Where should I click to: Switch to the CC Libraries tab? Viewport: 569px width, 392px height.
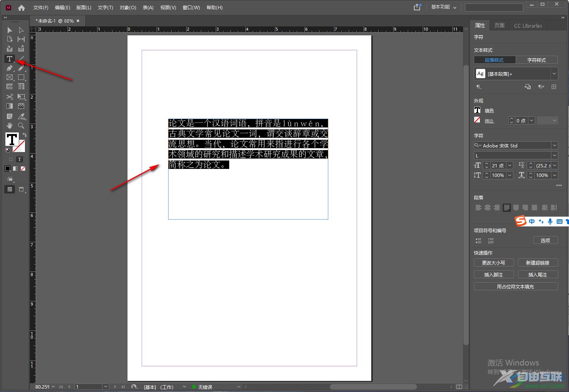point(528,25)
